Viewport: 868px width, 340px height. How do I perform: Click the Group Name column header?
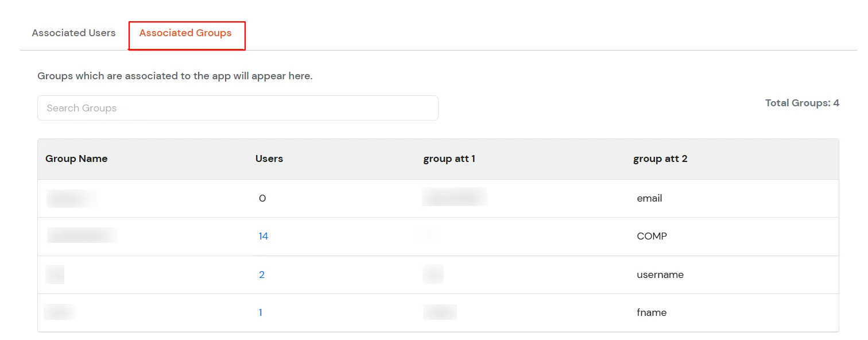pos(76,159)
